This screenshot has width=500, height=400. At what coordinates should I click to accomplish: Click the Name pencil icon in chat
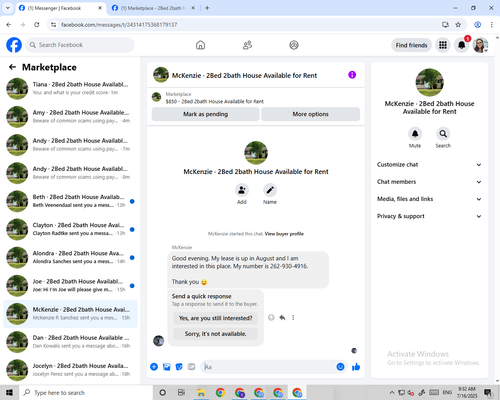pyautogui.click(x=270, y=190)
